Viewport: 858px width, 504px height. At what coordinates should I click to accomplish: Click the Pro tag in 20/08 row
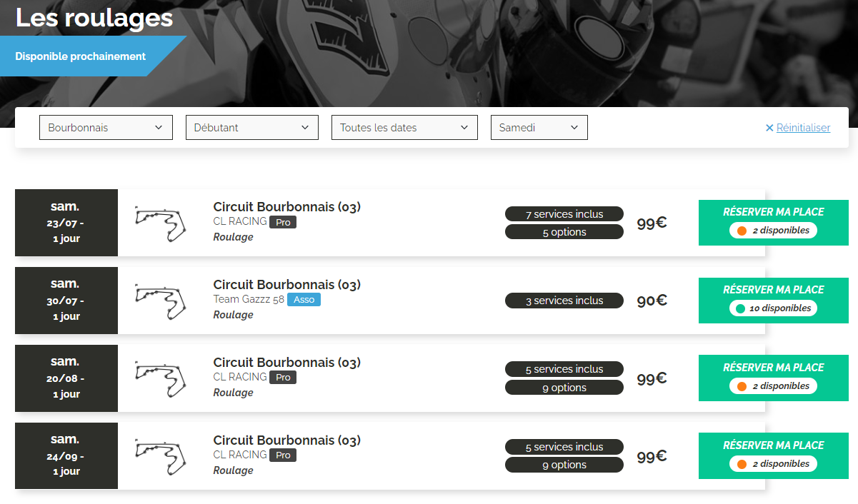(x=283, y=378)
